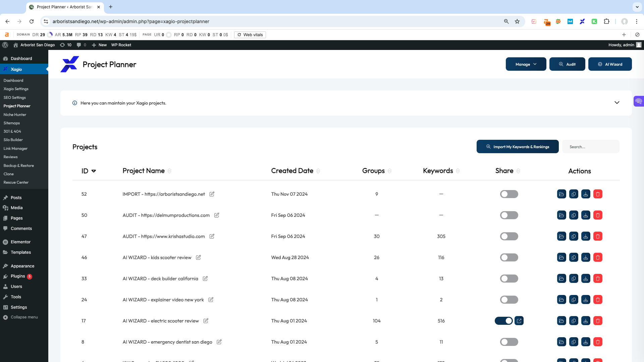Open the deck builder california project folder

point(561,279)
